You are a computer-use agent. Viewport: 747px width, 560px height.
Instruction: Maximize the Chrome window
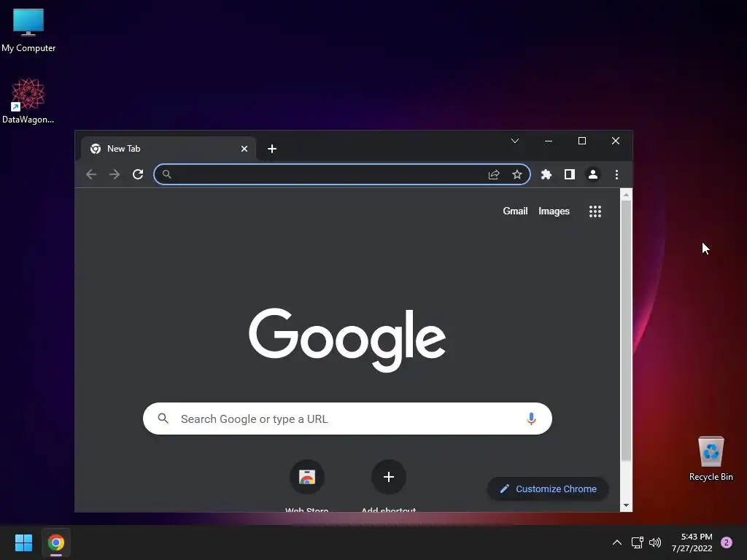(x=582, y=141)
